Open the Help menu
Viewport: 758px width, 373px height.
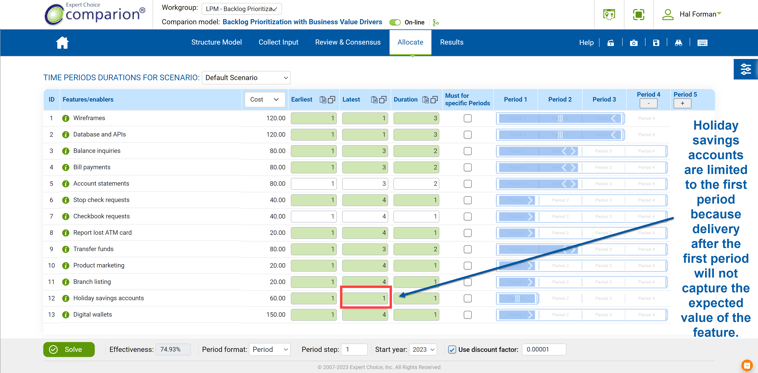click(586, 43)
